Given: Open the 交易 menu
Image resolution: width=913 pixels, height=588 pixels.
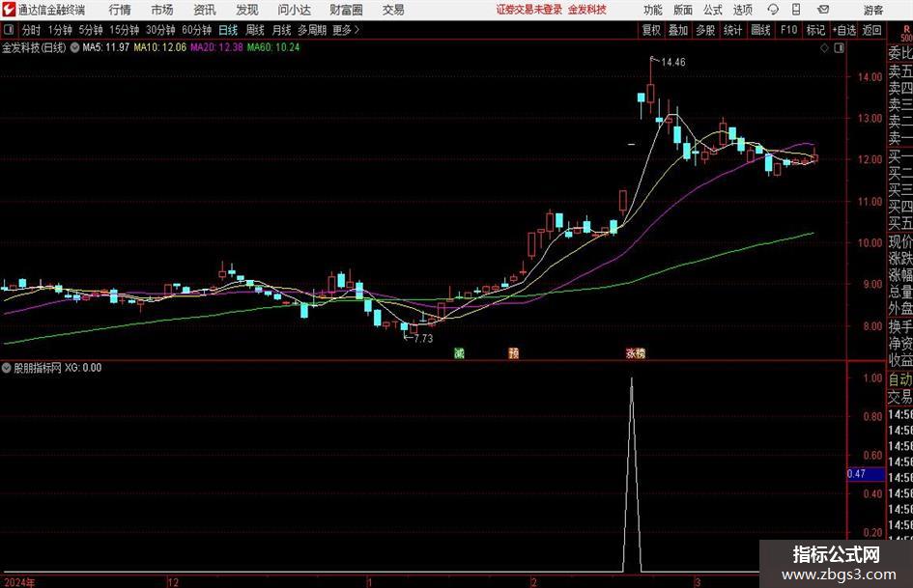Looking at the screenshot, I should (x=393, y=10).
